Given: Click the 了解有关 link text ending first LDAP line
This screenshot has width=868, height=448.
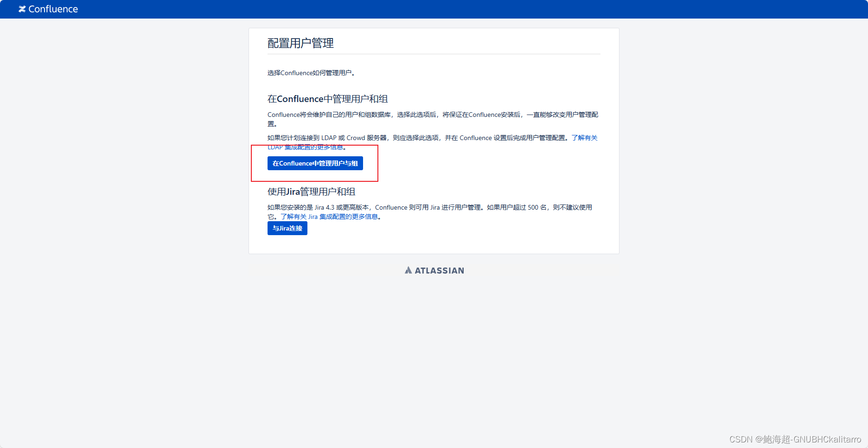Looking at the screenshot, I should coord(584,138).
